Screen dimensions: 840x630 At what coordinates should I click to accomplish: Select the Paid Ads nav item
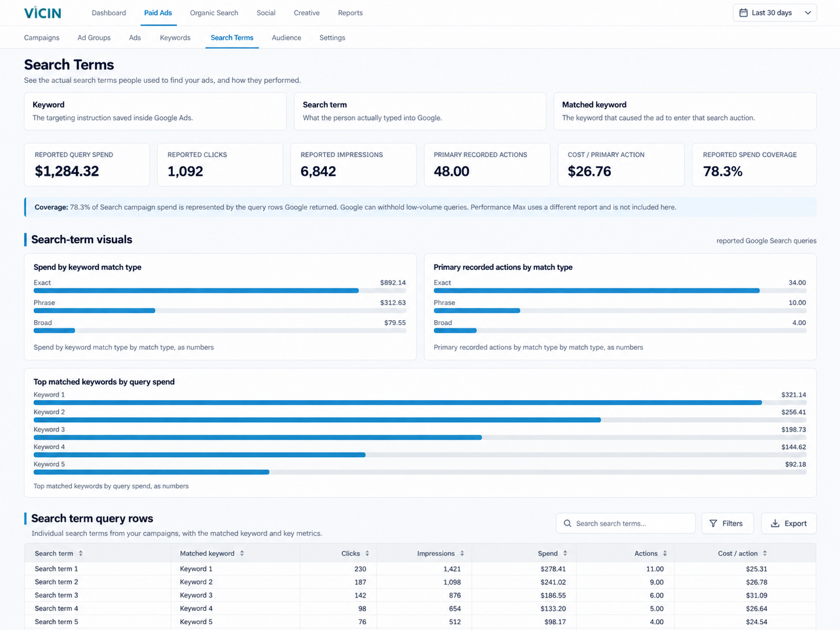pyautogui.click(x=158, y=13)
